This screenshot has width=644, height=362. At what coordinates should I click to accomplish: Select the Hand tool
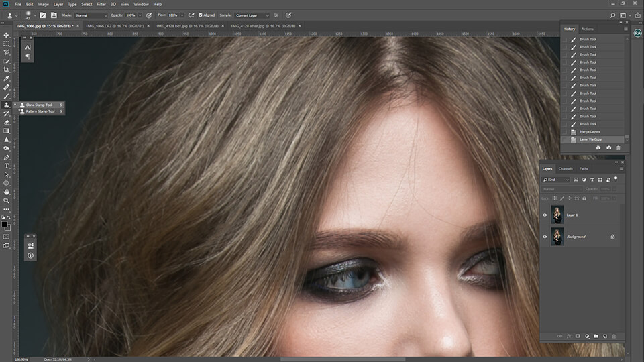[x=6, y=192]
